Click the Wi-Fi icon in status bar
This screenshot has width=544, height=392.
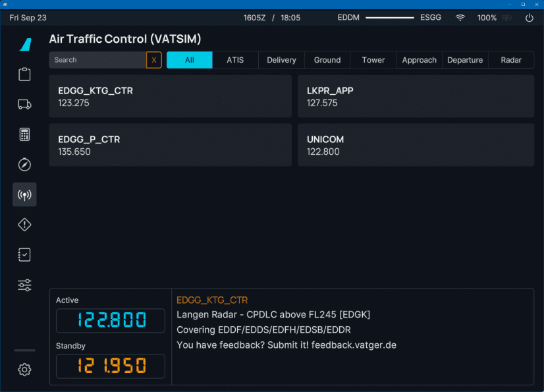[x=460, y=18]
